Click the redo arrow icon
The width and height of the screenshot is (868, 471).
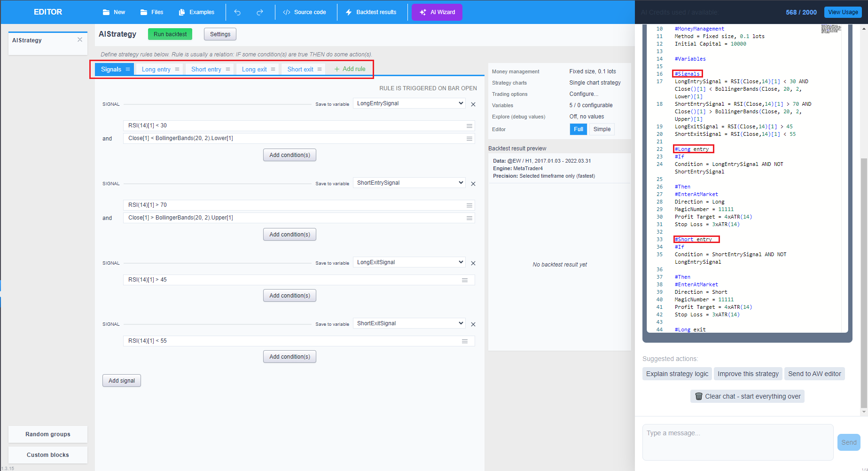coord(259,12)
